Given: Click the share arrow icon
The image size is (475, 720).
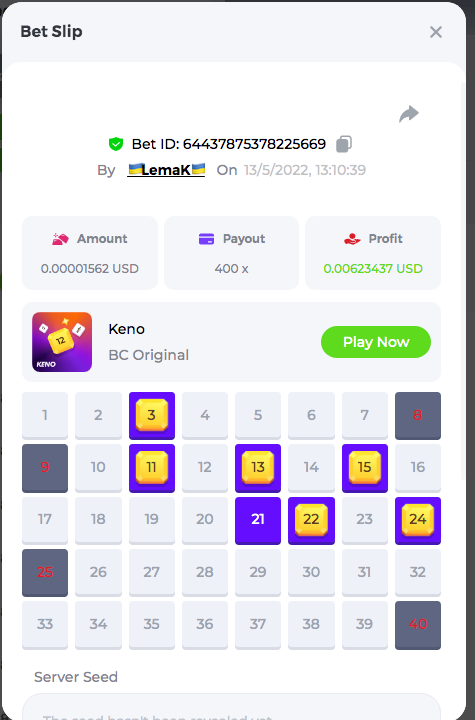Looking at the screenshot, I should 408,114.
